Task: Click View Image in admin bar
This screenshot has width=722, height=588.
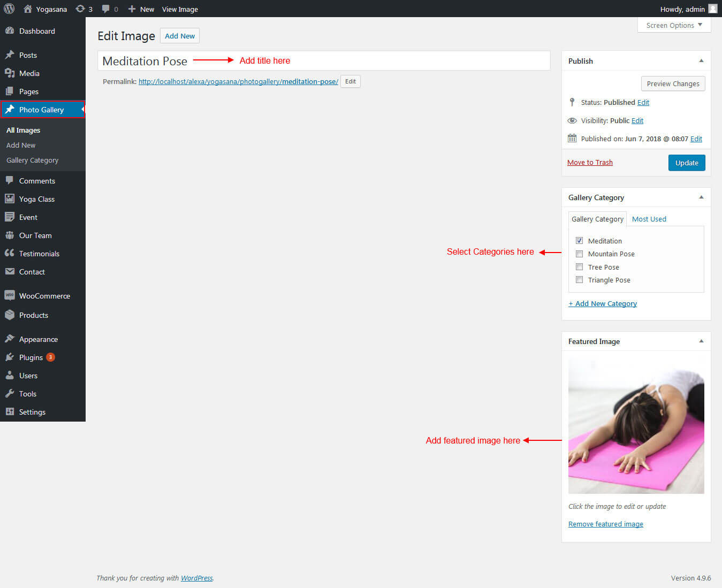Action: point(180,9)
